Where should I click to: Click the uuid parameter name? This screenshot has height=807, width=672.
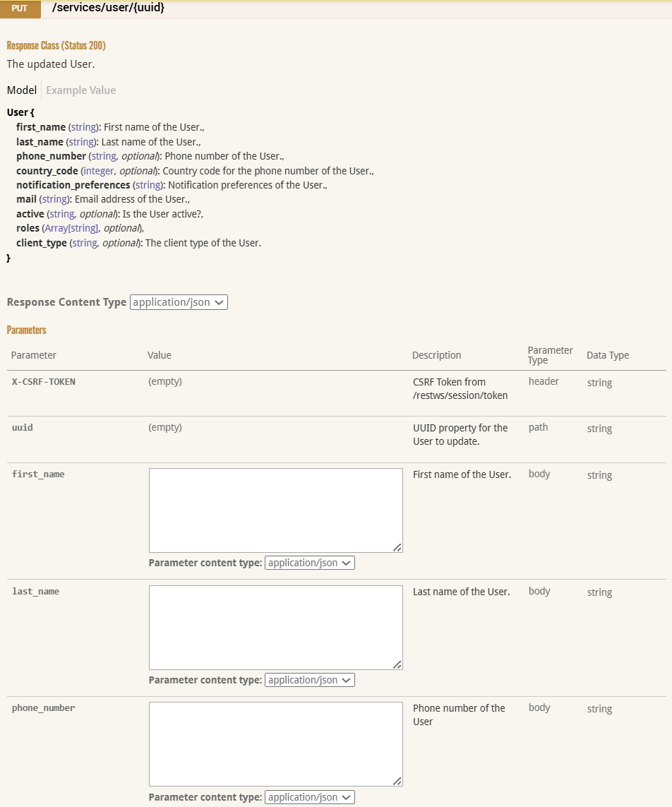coord(23,428)
